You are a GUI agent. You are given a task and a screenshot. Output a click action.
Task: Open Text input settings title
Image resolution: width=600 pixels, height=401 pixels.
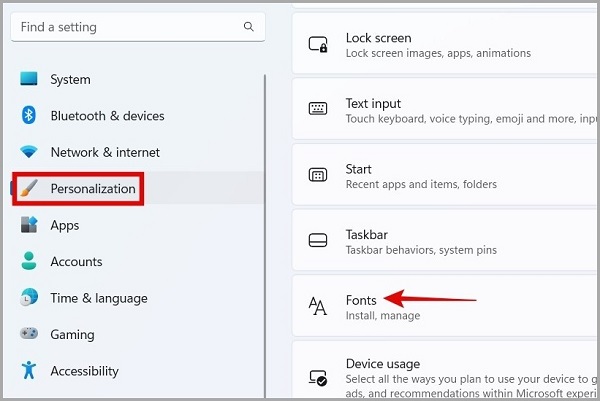(x=373, y=103)
